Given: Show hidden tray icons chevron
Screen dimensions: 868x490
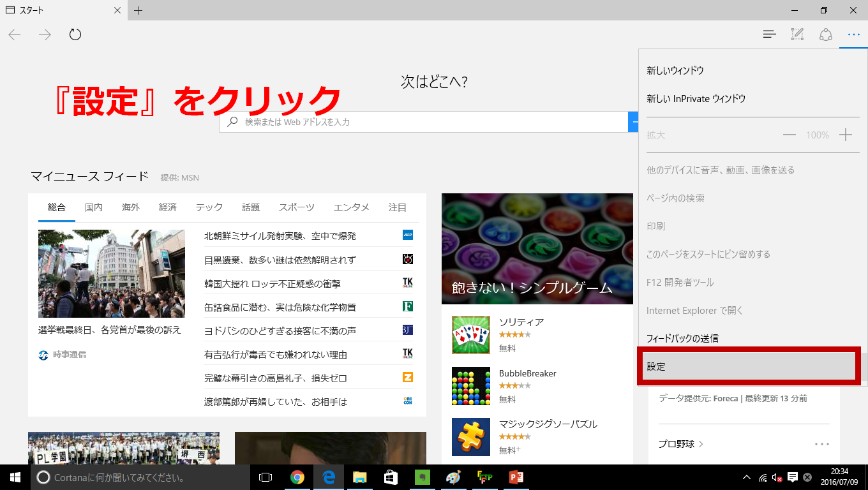Looking at the screenshot, I should [747, 477].
